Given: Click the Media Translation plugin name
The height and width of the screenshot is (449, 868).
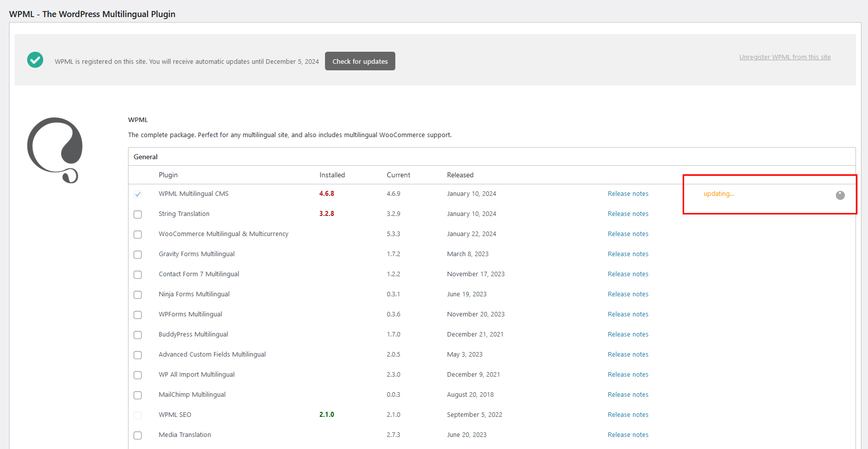Looking at the screenshot, I should click(x=185, y=435).
